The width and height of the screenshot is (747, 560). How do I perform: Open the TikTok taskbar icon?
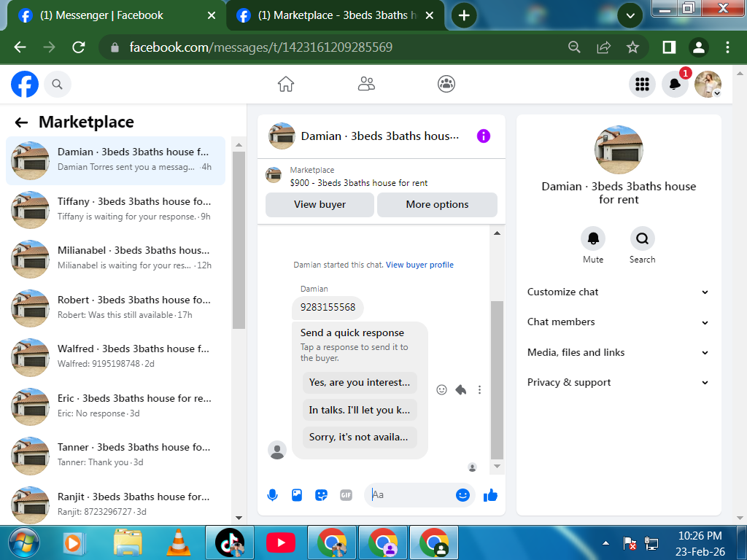click(230, 542)
